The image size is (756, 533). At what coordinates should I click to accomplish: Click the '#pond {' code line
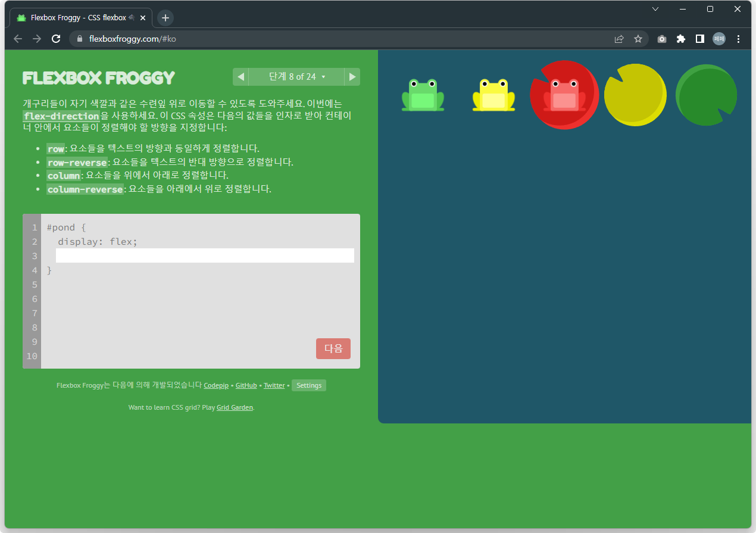coord(67,227)
